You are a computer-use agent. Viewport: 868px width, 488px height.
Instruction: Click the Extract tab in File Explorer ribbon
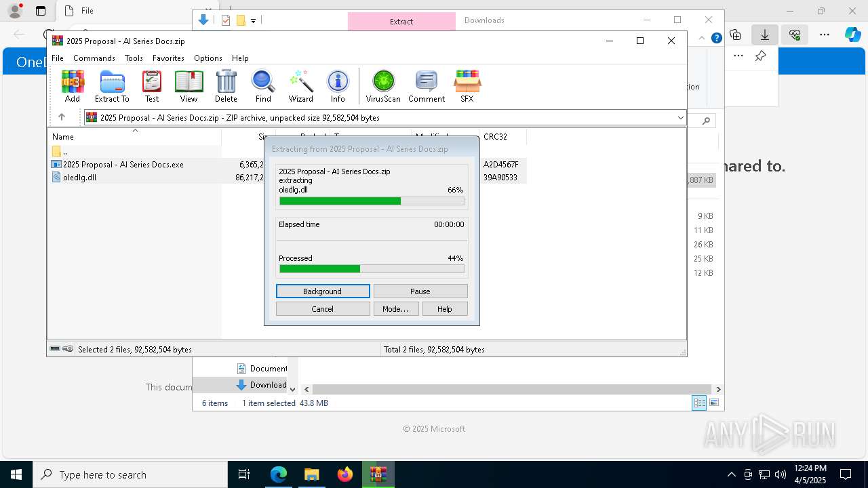tap(401, 22)
